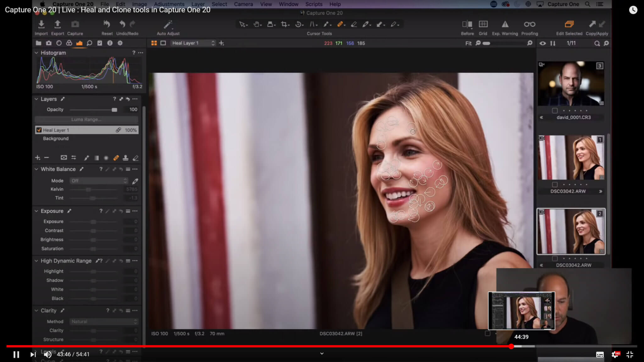Click the Copy/Apply arrow icon
This screenshot has height=362, width=644.
click(592, 24)
